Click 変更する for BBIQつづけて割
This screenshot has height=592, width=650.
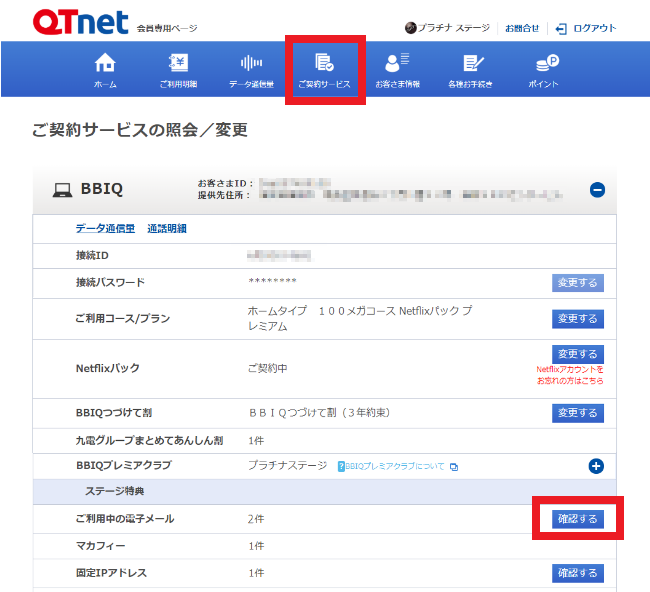click(x=577, y=413)
